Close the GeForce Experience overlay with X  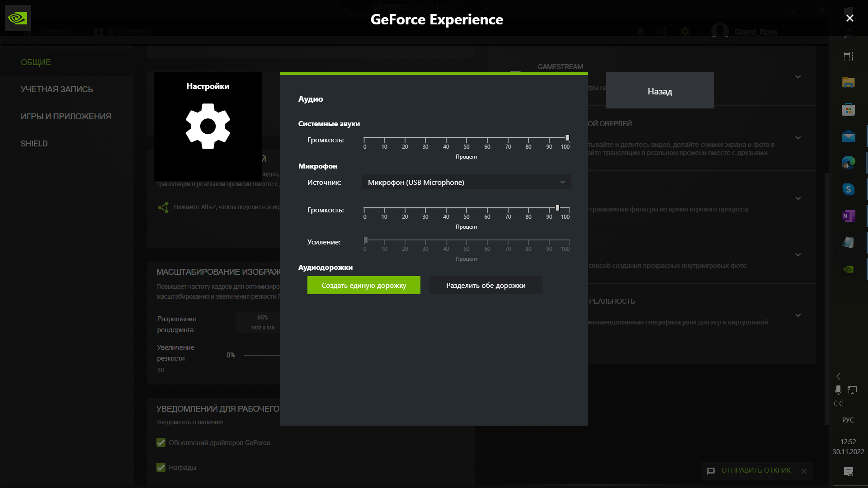point(849,18)
